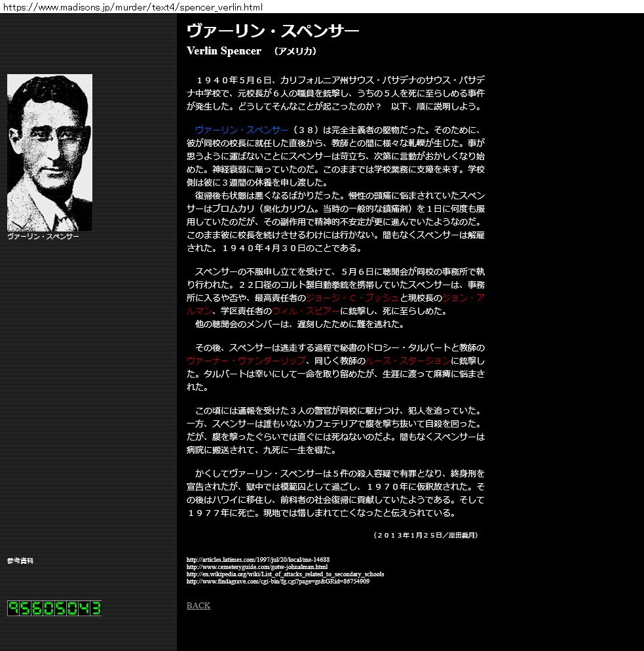Click the caption below the portrait
Screen dimensions: 644x651
(43, 236)
